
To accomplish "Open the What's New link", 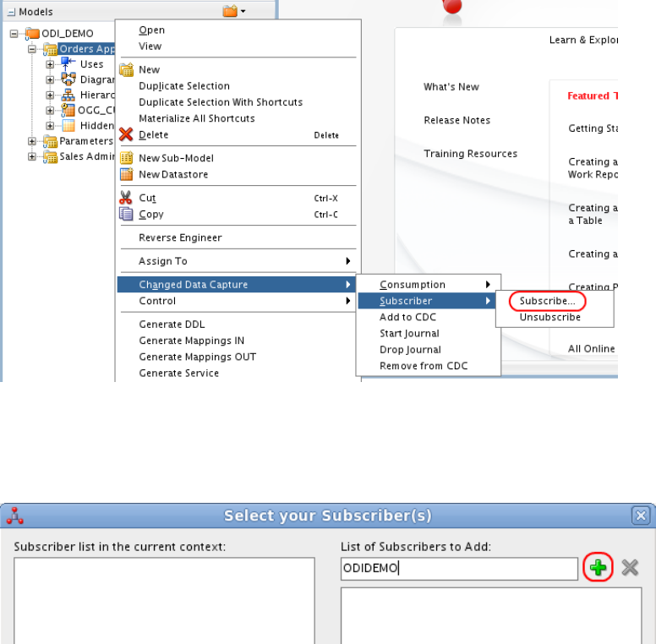I will click(451, 87).
